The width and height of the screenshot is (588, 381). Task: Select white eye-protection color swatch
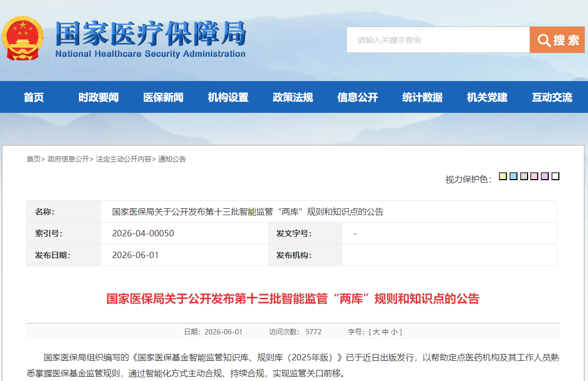coord(555,176)
